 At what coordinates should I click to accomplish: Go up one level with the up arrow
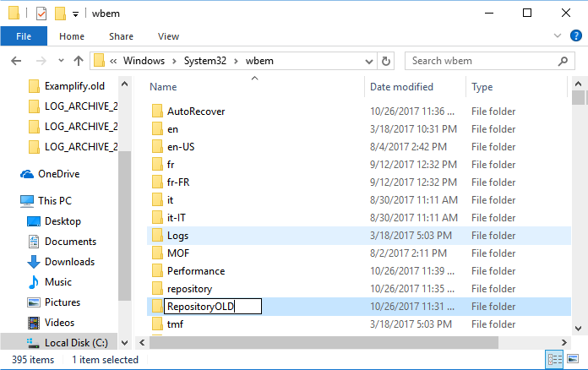pos(79,61)
